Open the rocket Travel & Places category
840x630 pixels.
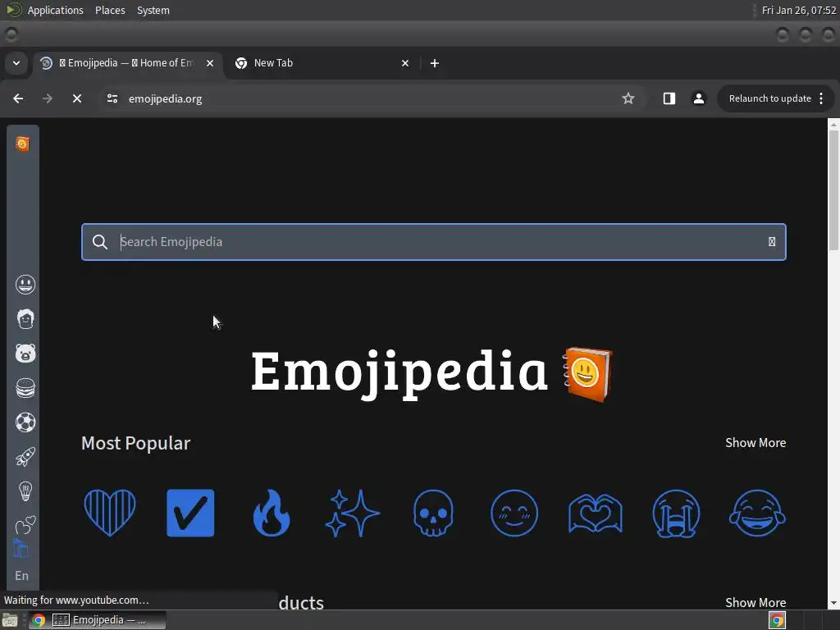pos(25,457)
